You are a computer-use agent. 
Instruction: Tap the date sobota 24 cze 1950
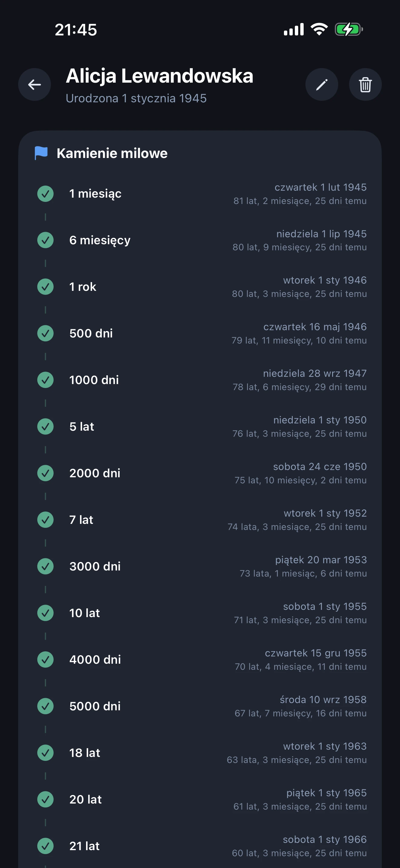pyautogui.click(x=319, y=467)
